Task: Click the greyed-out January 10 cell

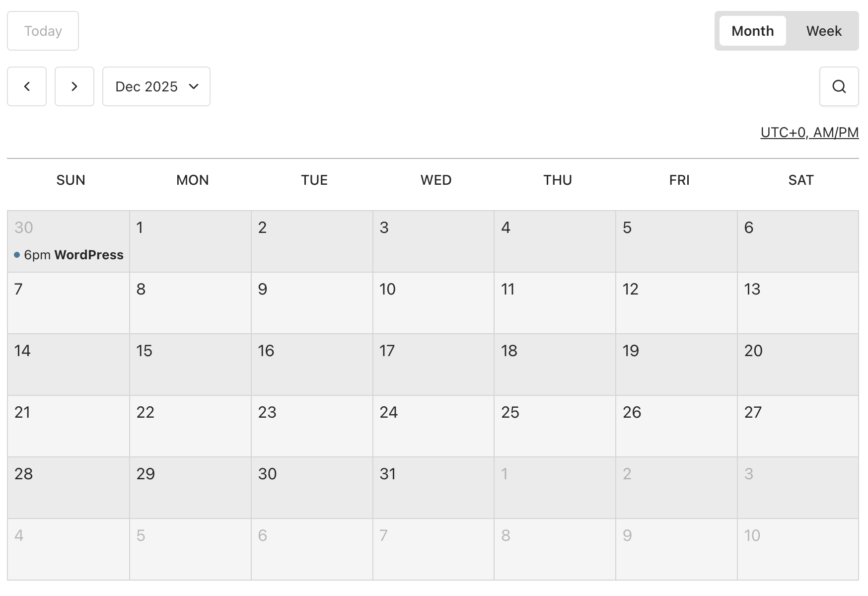Action: [x=797, y=549]
